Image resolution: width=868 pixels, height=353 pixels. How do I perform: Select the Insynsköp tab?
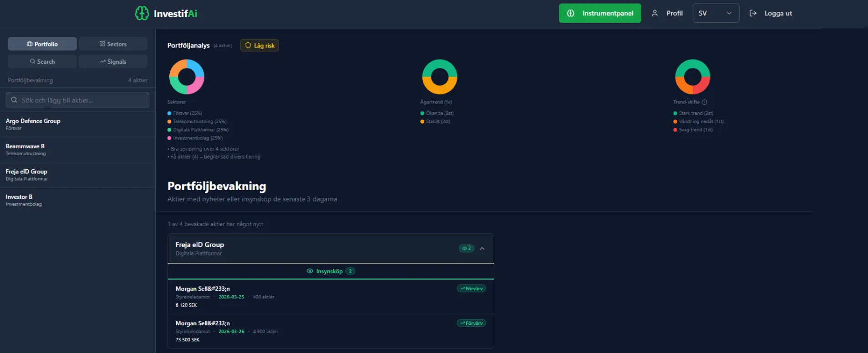coord(331,271)
